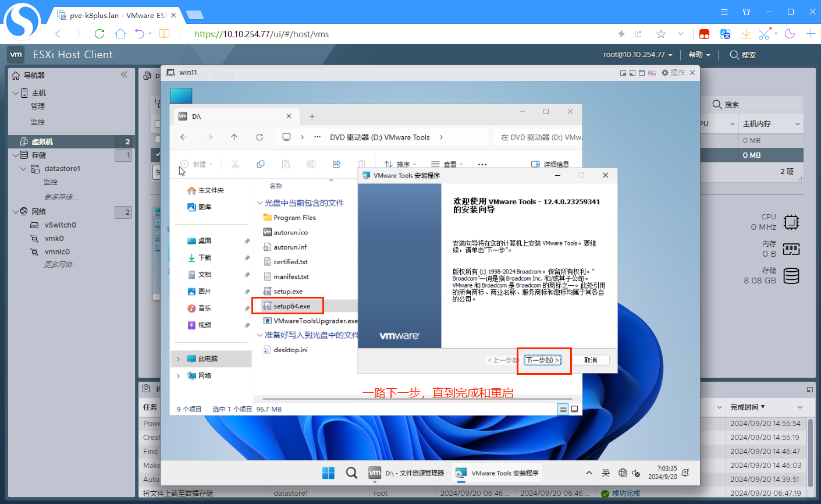Click the 搜索 field in VM list panel
821x504 pixels.
756,105
